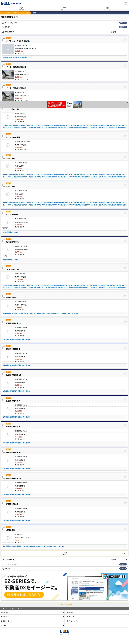Close the 京葉リネット advertisement overlay

(x=128, y=102)
